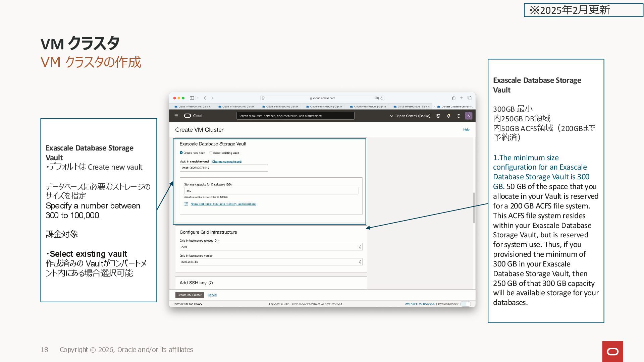Select the Create new vault radio button

(x=181, y=153)
